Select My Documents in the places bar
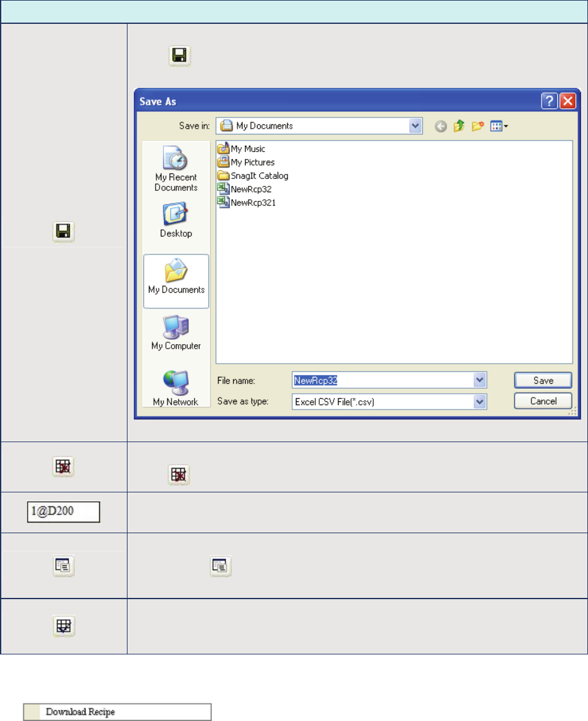Screen dimensions: 588x721 pyautogui.click(x=177, y=281)
